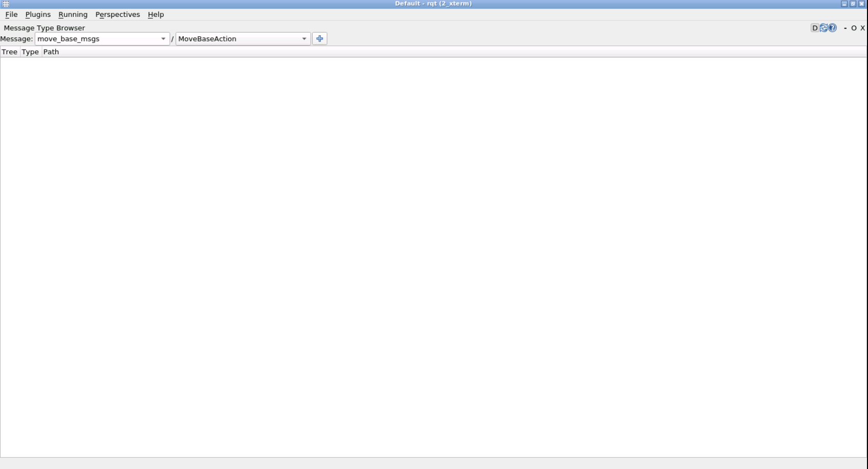Viewport: 868px width, 469px height.
Task: Open the Running menu
Action: point(73,14)
